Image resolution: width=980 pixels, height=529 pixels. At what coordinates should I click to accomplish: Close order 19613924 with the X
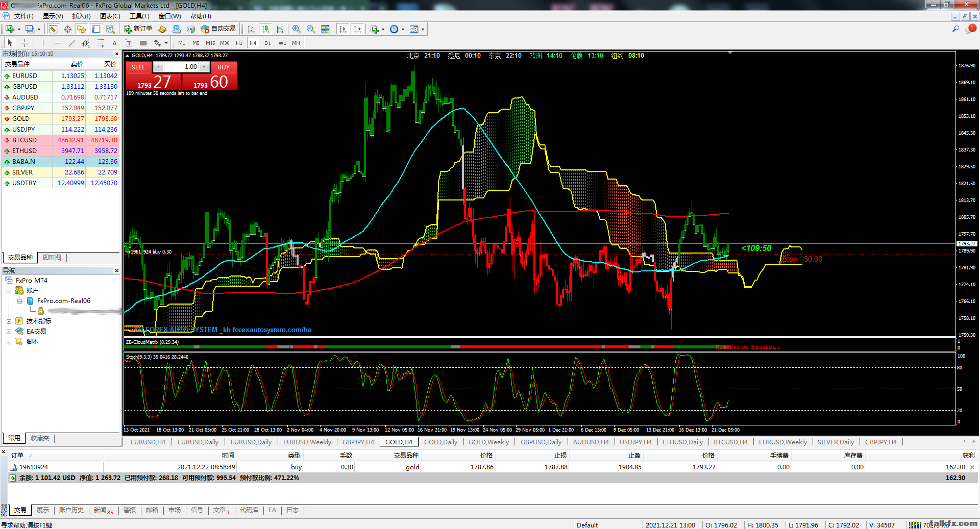click(972, 467)
